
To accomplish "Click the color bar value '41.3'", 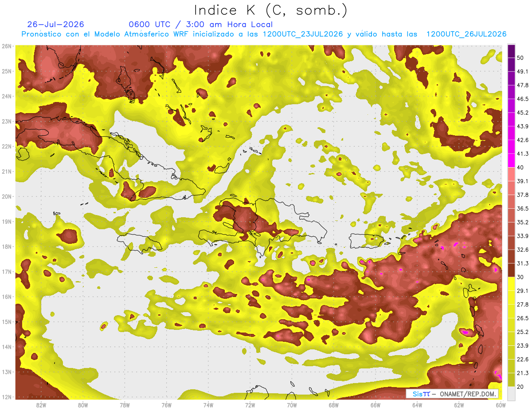I will click(x=523, y=154).
